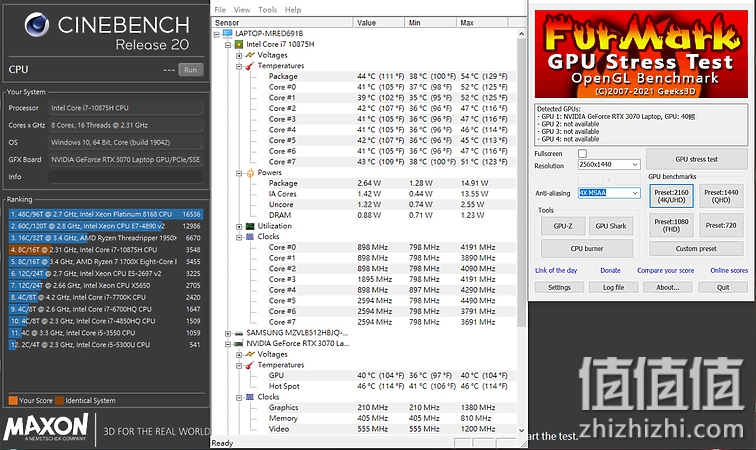The height and width of the screenshot is (450, 756).
Task: Open the Tools menu in hardware monitor
Action: pos(268,10)
